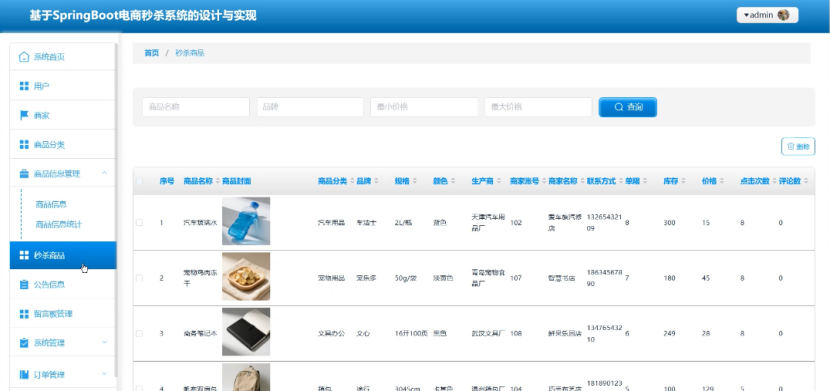830x391 pixels.
Task: Tick the select-all checkbox in table header
Action: pos(139,181)
